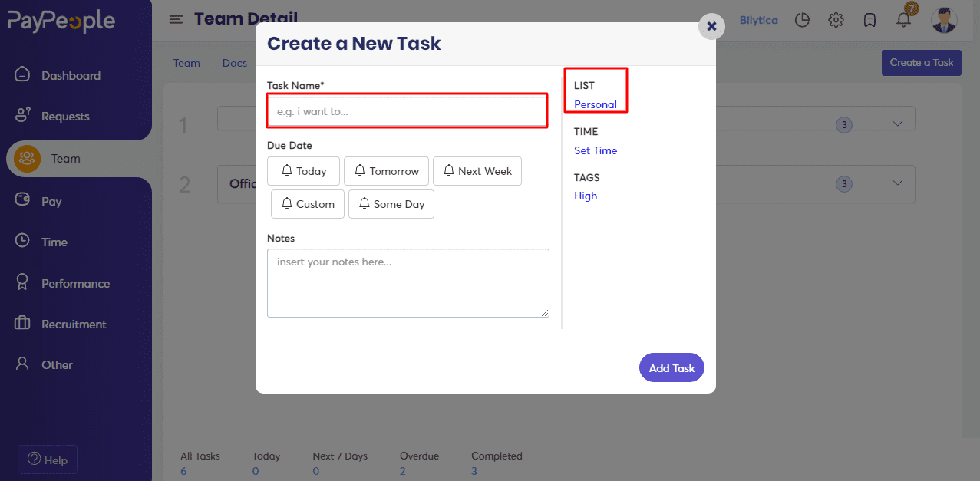Select Today as the due date

point(303,171)
